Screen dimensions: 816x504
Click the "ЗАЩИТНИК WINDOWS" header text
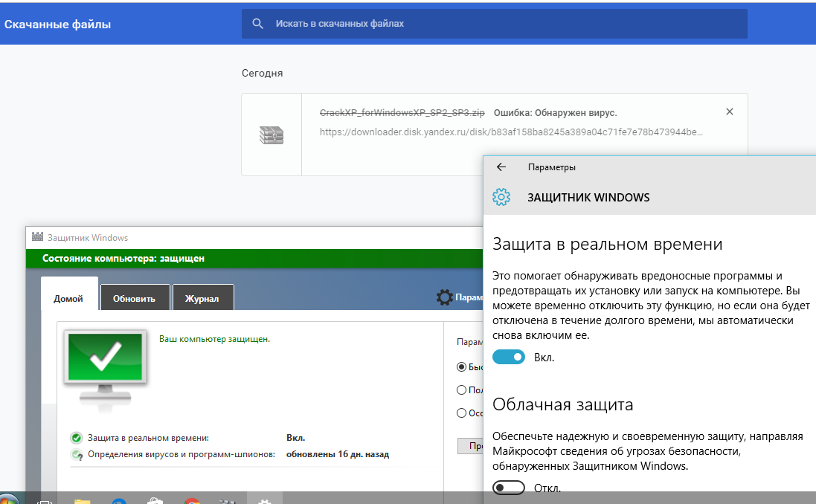(588, 198)
